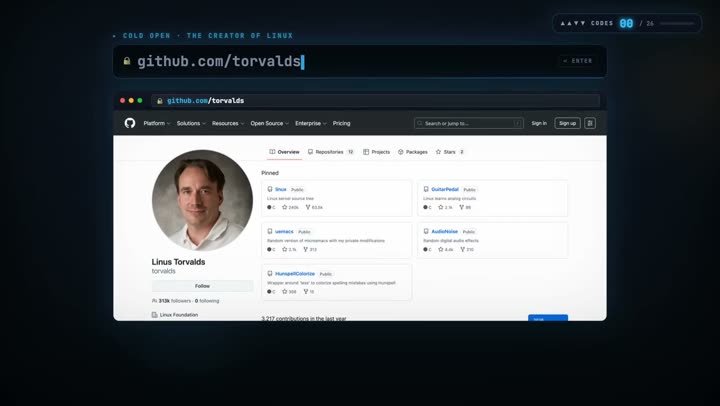This screenshot has width=720, height=406.
Task: Click the fork count on GuitarPedal repo
Action: click(x=466, y=208)
